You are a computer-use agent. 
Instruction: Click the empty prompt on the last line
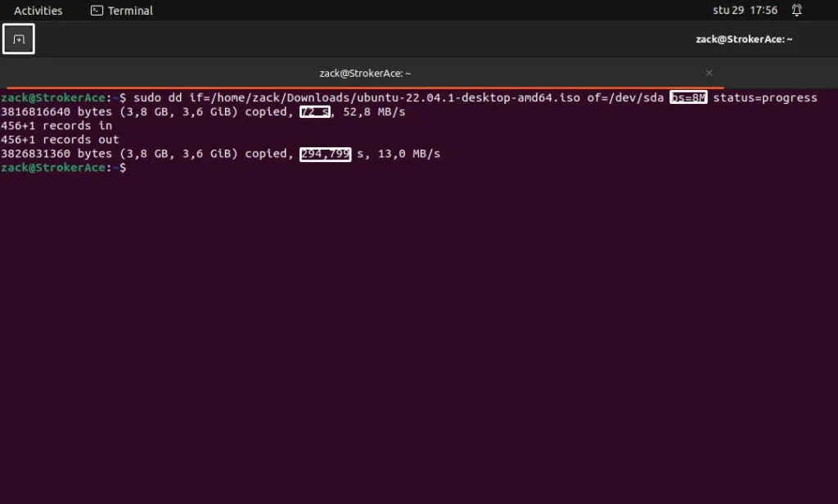[x=64, y=167]
